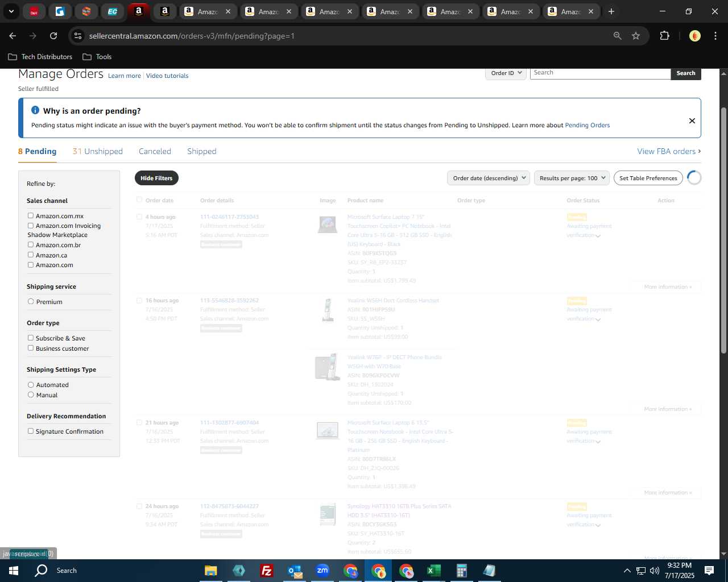Viewport: 728px width, 582px height.
Task: Open the Chrome profile avatar
Action: 694,36
